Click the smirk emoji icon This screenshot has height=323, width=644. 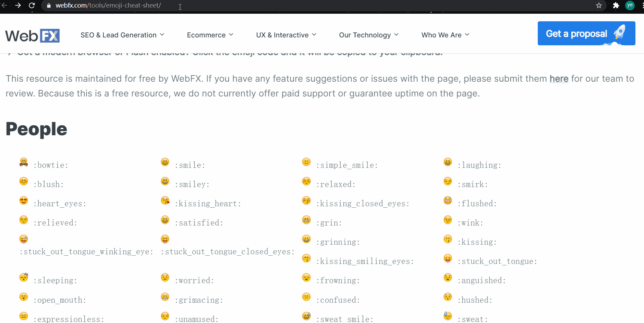coord(448,181)
